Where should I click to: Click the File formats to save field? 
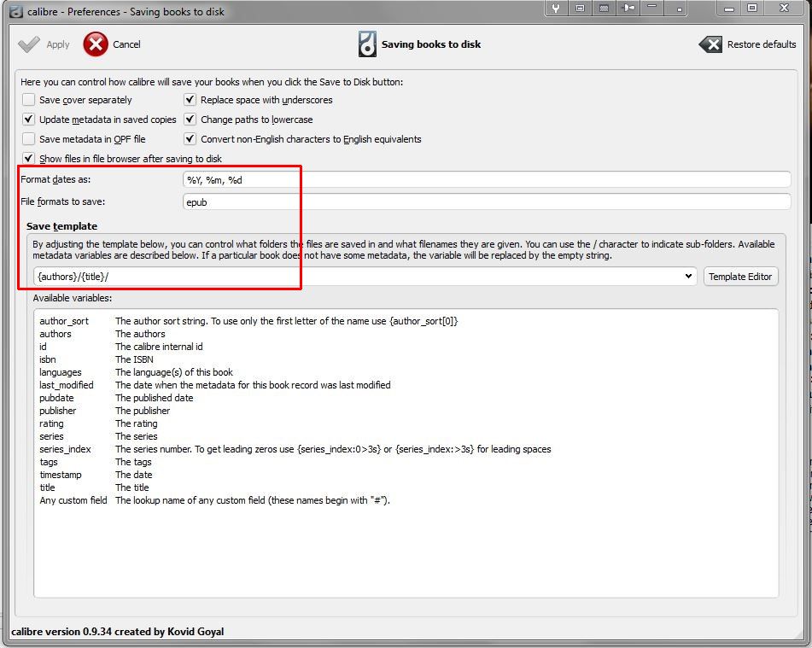pos(487,202)
